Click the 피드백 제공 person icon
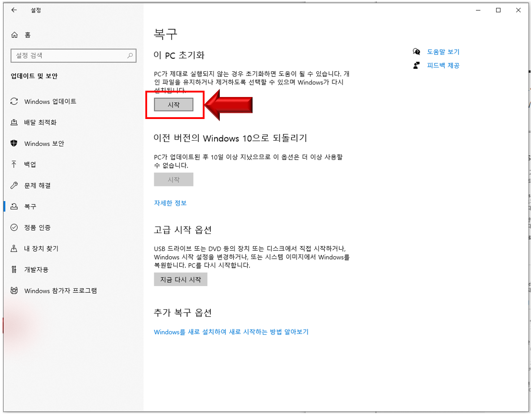The height and width of the screenshot is (414, 532). coord(416,65)
